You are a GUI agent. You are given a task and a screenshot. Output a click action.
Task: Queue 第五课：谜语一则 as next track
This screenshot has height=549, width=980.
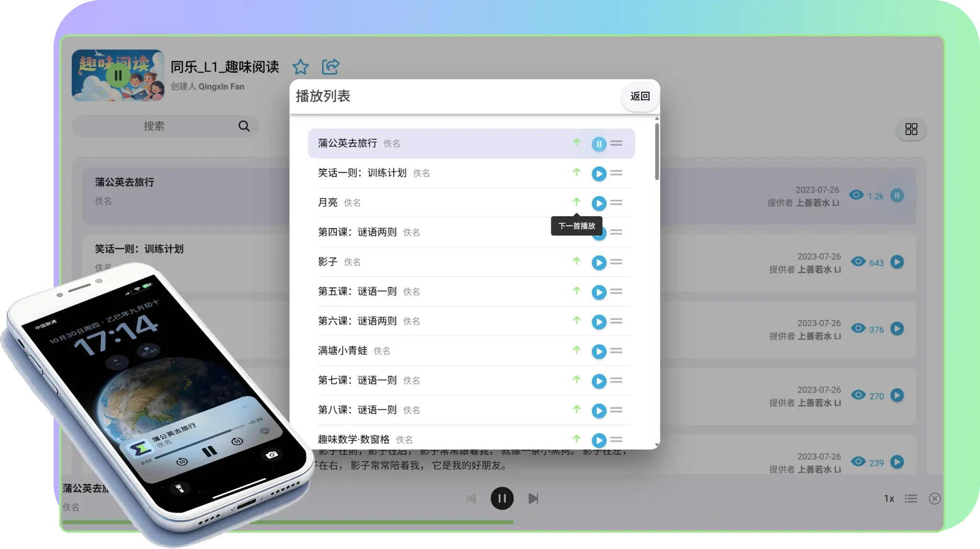[x=577, y=291]
